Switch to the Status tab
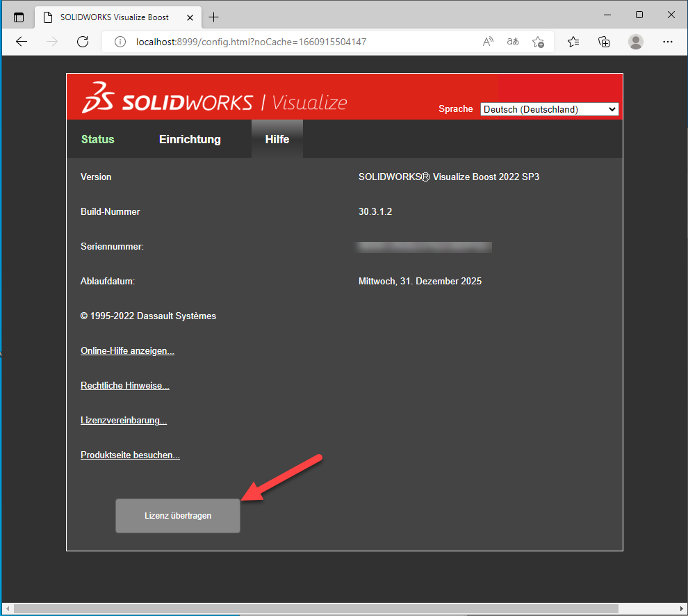This screenshot has width=688, height=616. 97,139
